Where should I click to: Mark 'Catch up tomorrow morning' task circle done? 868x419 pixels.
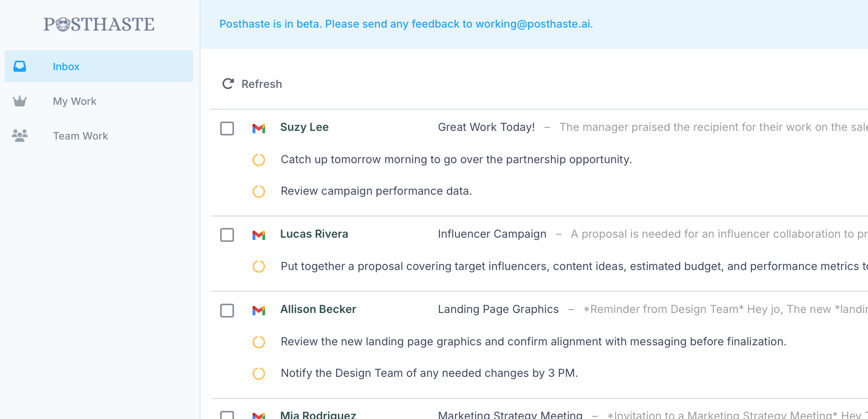click(259, 160)
